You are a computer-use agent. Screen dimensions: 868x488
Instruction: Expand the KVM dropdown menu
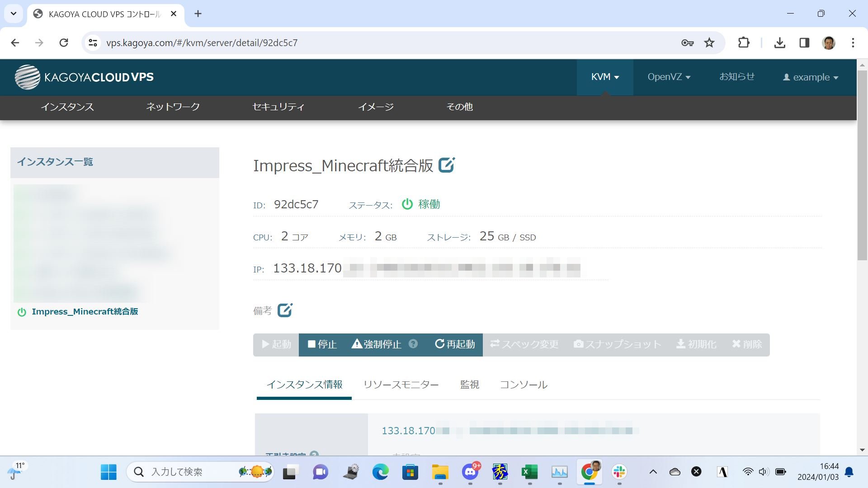click(x=605, y=77)
